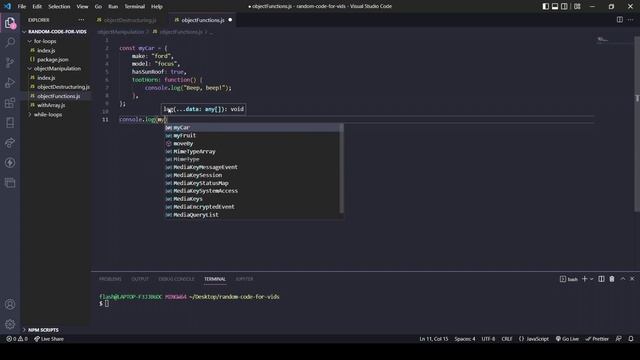
Task: Open objectDestructuring.js in explorer tree
Action: pyautogui.click(x=63, y=87)
